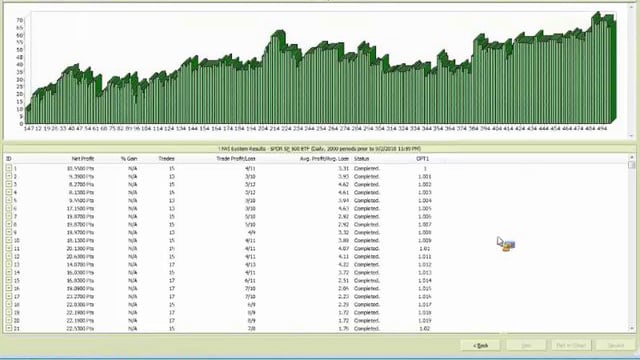640x360 pixels.
Task: Expand result row ID 1
Action: pos(9,168)
